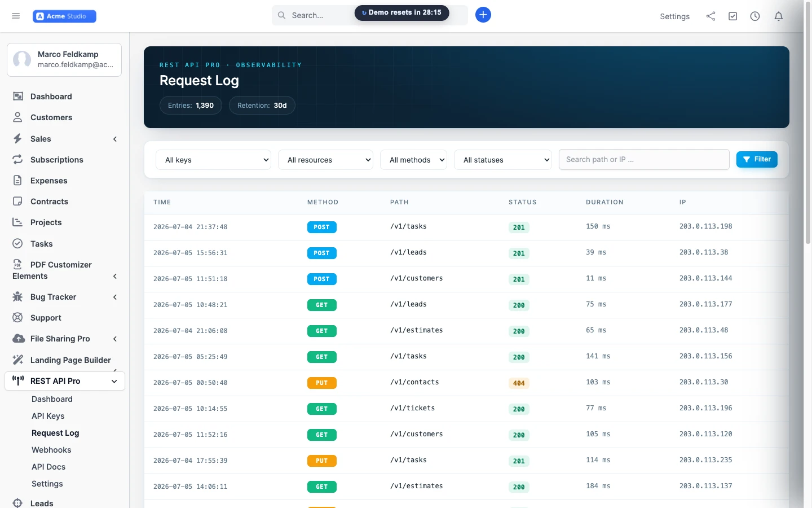The image size is (812, 508).
Task: Open the All resources dropdown
Action: pos(325,160)
